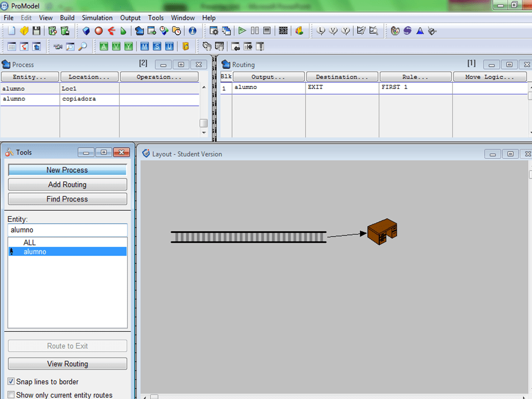Open the Build menu
Image resolution: width=532 pixels, height=399 pixels.
[x=67, y=18]
